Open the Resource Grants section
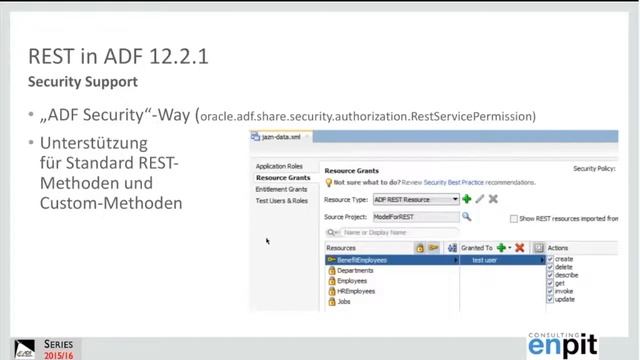640x360 pixels. (x=283, y=178)
